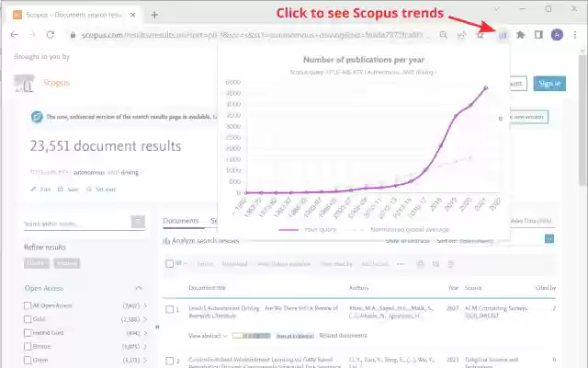Tick the select All documents checkbox
This screenshot has width=588, height=368.
(169, 264)
